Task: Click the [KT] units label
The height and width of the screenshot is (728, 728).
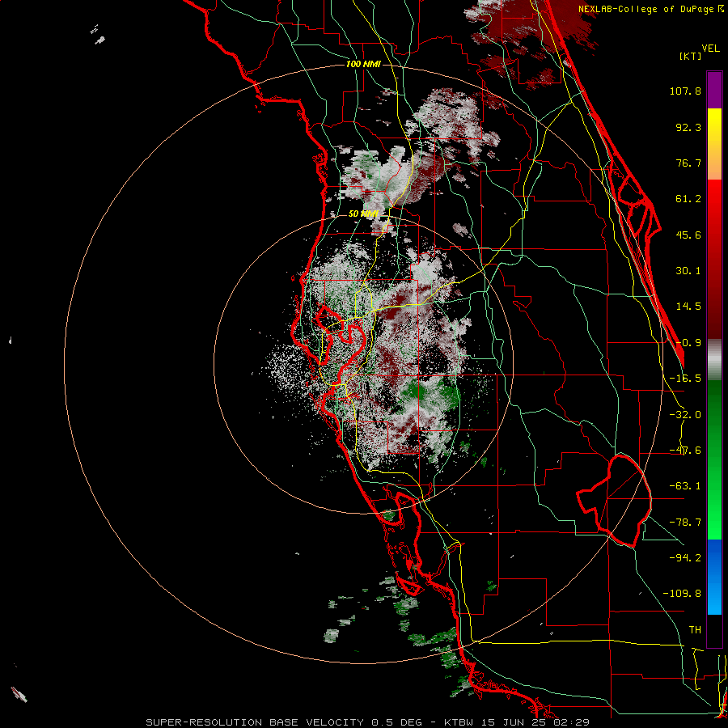Action: (691, 56)
